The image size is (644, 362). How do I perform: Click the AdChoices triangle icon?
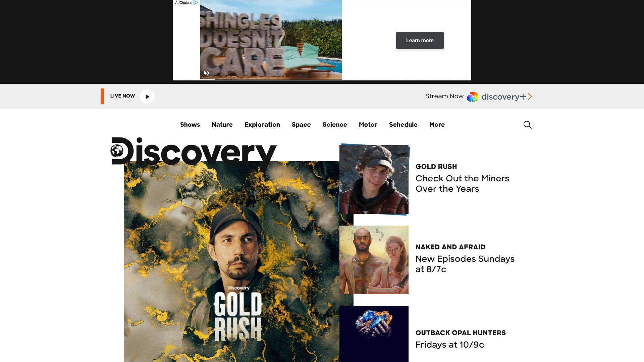[x=196, y=3]
